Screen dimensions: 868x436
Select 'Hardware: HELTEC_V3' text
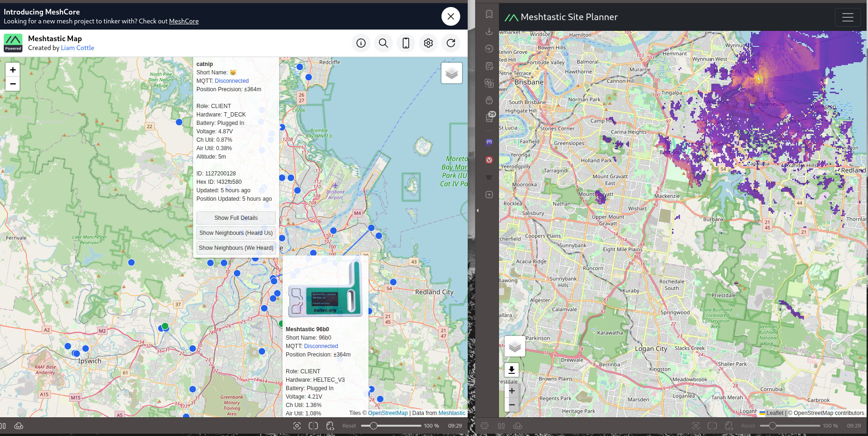315,380
